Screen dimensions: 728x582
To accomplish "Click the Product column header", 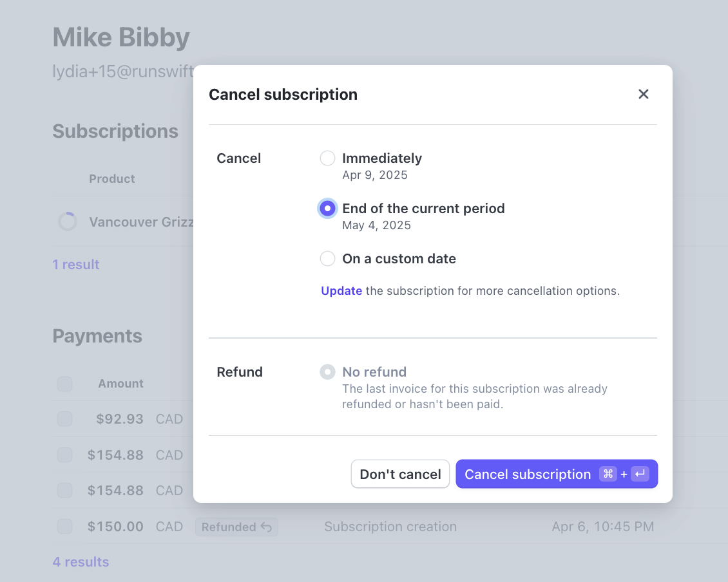I will click(112, 179).
